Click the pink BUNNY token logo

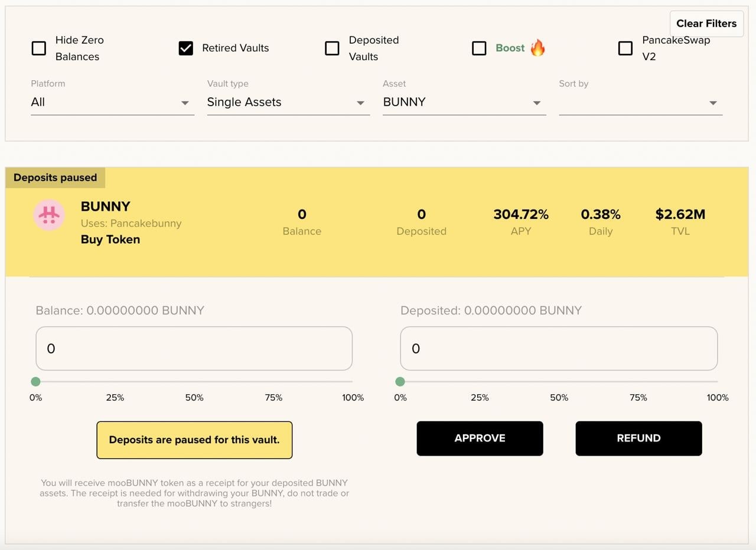(x=49, y=215)
